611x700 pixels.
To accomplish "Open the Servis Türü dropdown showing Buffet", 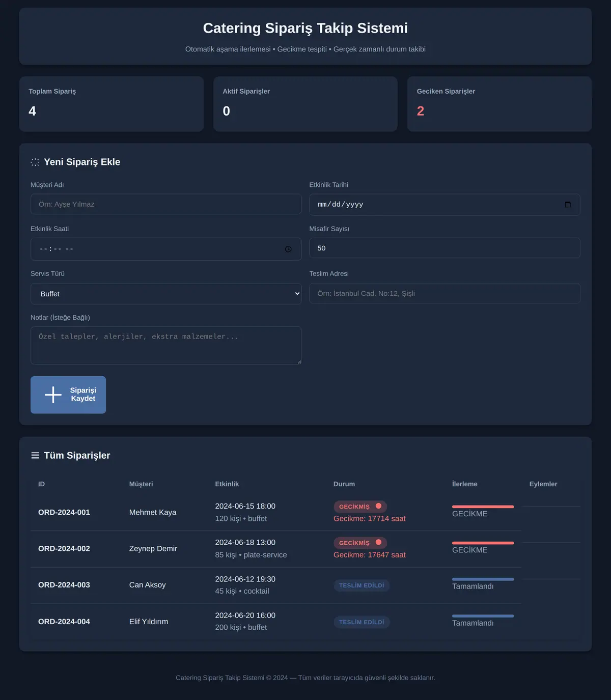I will point(166,294).
